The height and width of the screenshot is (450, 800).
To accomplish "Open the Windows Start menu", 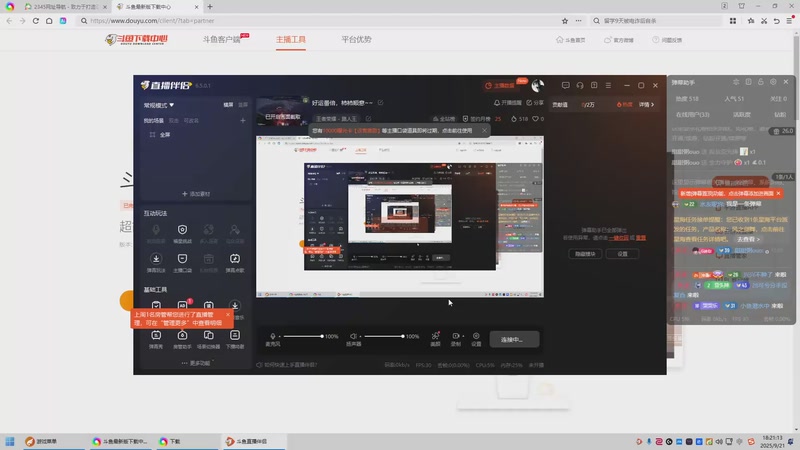I will pos(10,441).
